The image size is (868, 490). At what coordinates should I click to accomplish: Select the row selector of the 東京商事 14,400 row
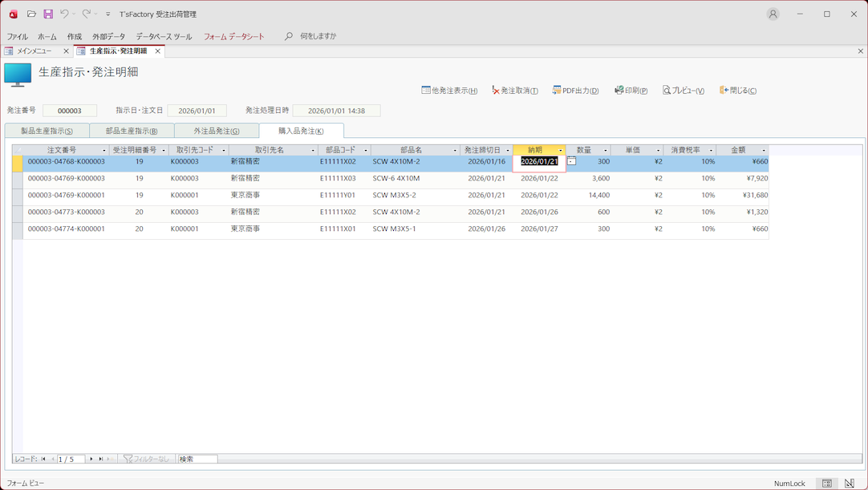[x=18, y=196]
